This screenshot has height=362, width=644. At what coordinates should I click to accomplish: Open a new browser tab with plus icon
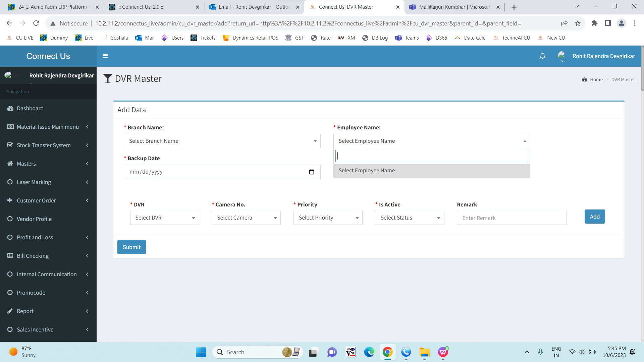pos(514,7)
